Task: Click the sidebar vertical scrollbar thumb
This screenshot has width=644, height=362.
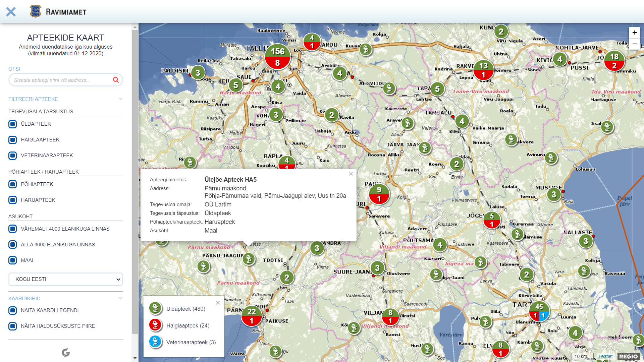Action: (x=135, y=182)
